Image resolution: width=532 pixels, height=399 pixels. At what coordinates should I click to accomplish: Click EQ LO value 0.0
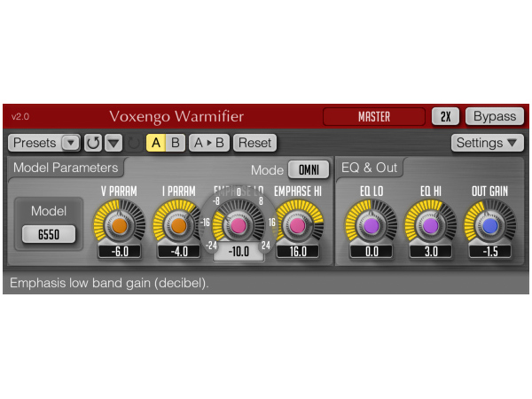372,252
